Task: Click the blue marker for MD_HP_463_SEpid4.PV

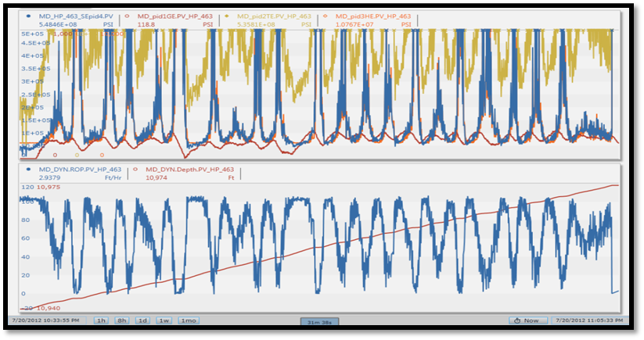Action: 29,16
